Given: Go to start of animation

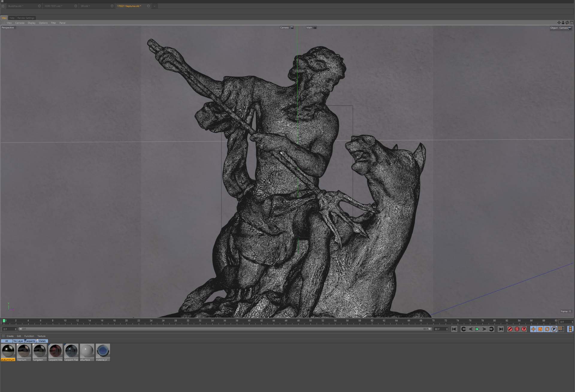Looking at the screenshot, I should pyautogui.click(x=454, y=329).
